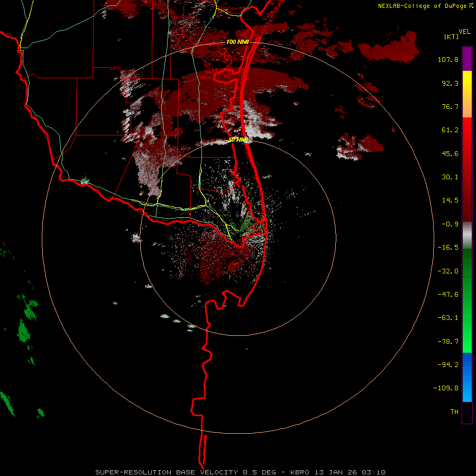Viewport: 476px width, 476px height.
Task: Click the 100 NMI range ring label
Action: coord(237,42)
